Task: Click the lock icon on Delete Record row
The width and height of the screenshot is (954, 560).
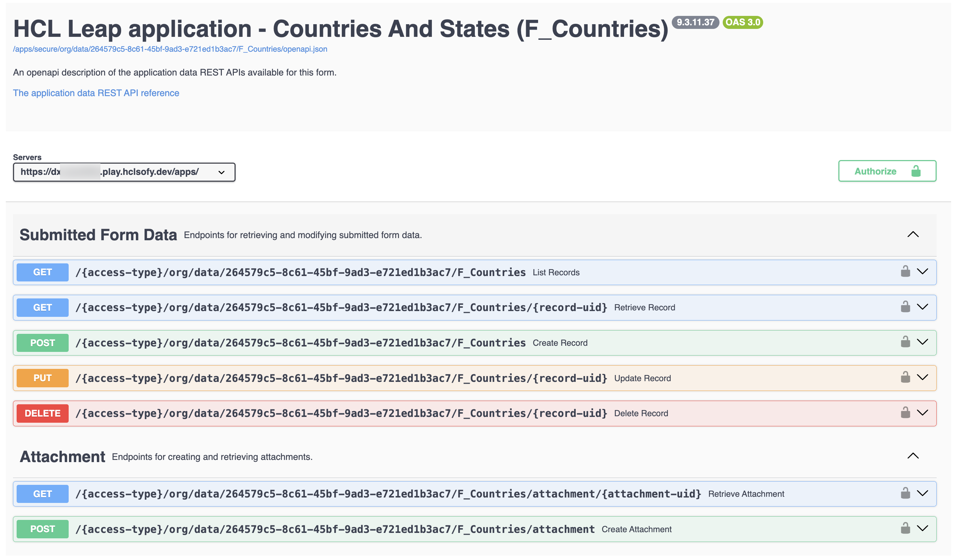Action: pyautogui.click(x=905, y=413)
